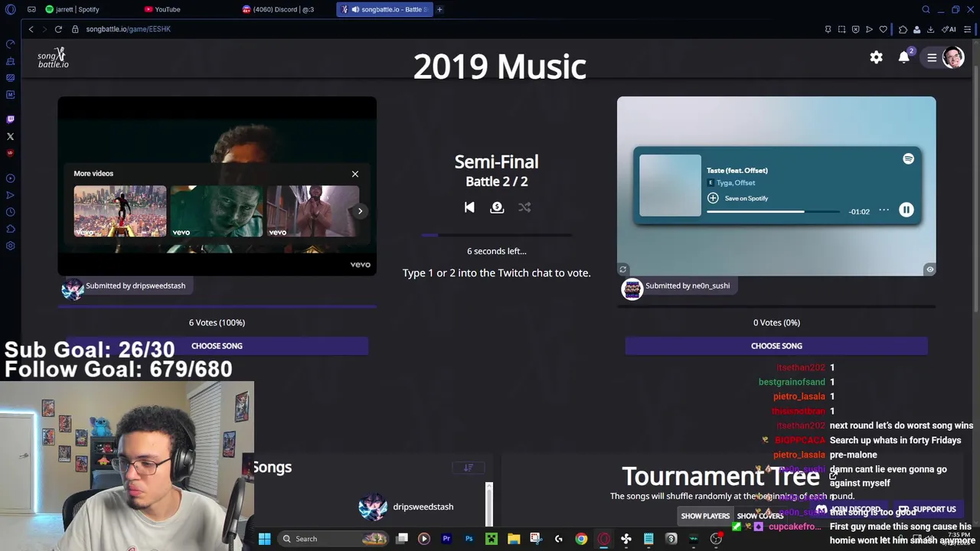Viewport: 980px width, 551px height.
Task: Open X (Twitter) in the Opera sidebar
Action: pos(11,136)
